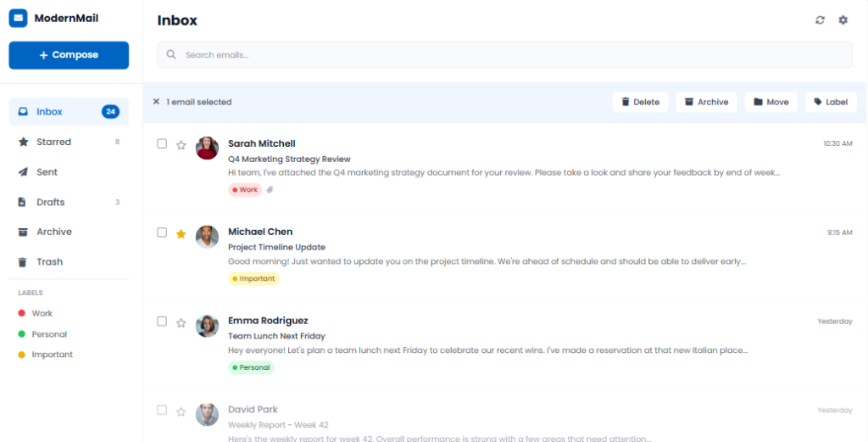Viewport: 868px width, 442px height.
Task: Click the search magnifier icon
Action: tap(171, 54)
